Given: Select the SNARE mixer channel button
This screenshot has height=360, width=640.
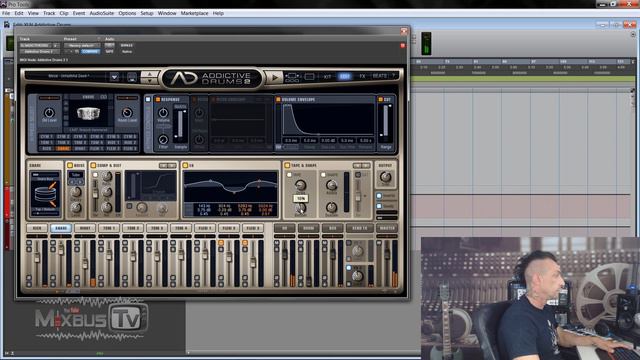Looking at the screenshot, I should tap(61, 228).
